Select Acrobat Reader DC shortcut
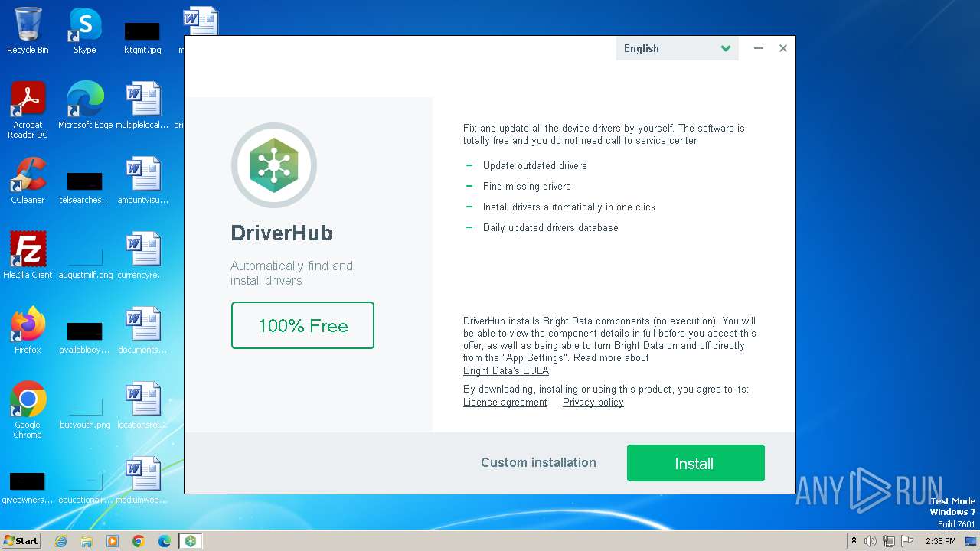The height and width of the screenshot is (551, 980). point(28,111)
